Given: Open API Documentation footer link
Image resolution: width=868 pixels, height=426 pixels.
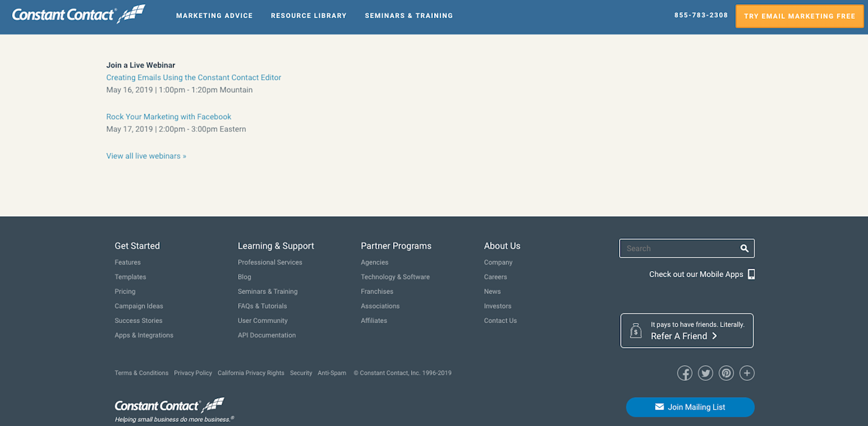Looking at the screenshot, I should coord(267,335).
